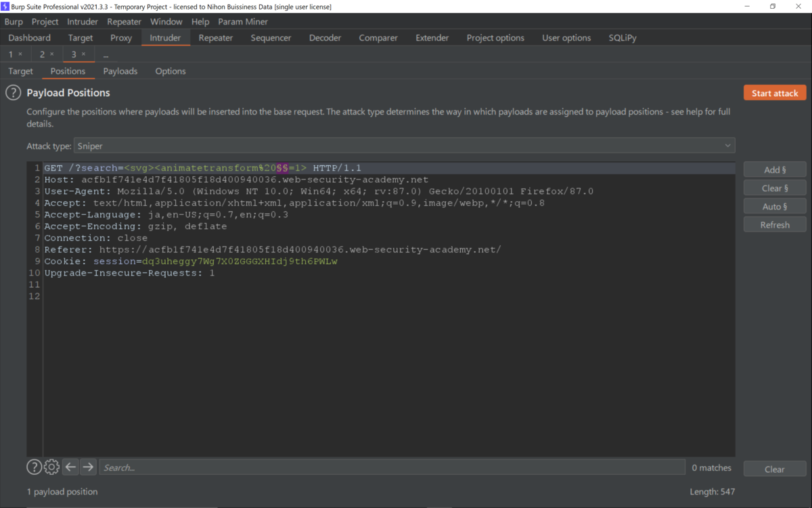Open the Options sub-tab
The height and width of the screenshot is (508, 812).
click(171, 71)
